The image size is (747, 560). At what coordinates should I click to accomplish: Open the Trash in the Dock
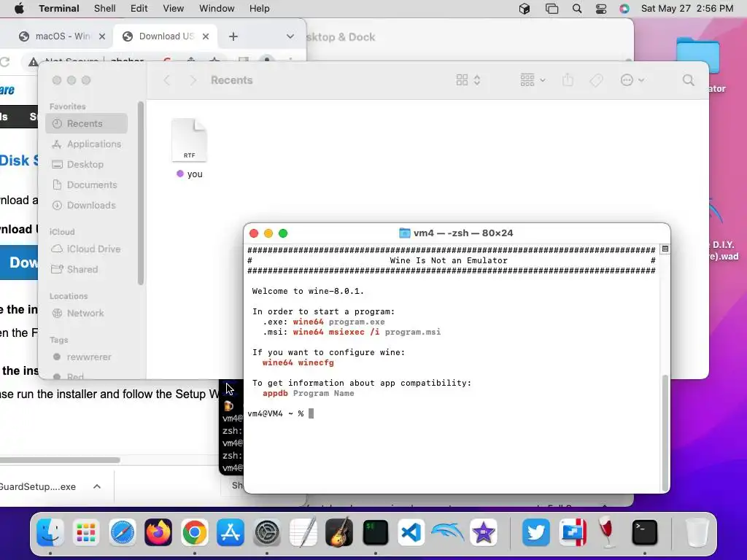697,532
